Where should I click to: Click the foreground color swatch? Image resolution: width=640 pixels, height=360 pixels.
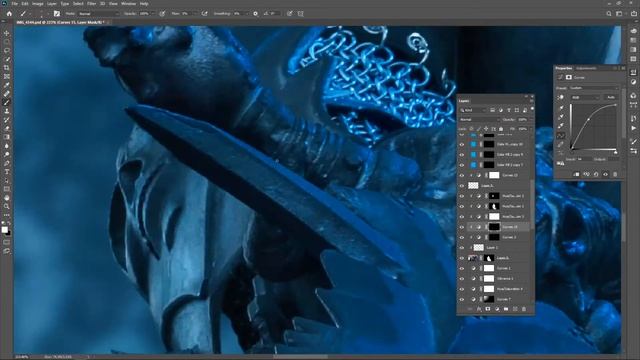[x=4, y=230]
